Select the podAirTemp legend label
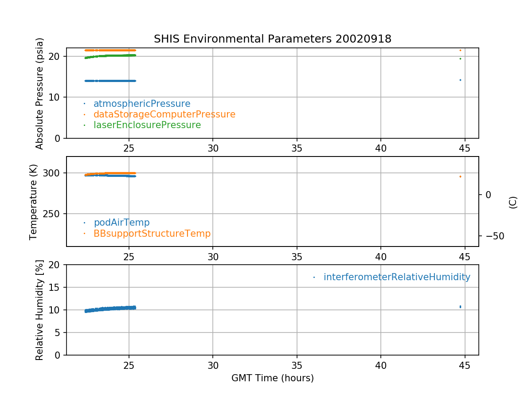The width and height of the screenshot is (532, 399). pyautogui.click(x=121, y=223)
